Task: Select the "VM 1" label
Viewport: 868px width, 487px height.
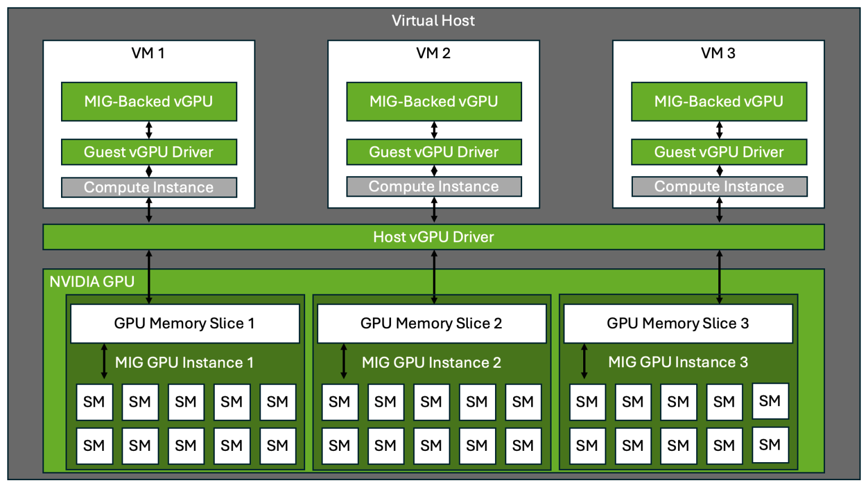Action: (148, 53)
